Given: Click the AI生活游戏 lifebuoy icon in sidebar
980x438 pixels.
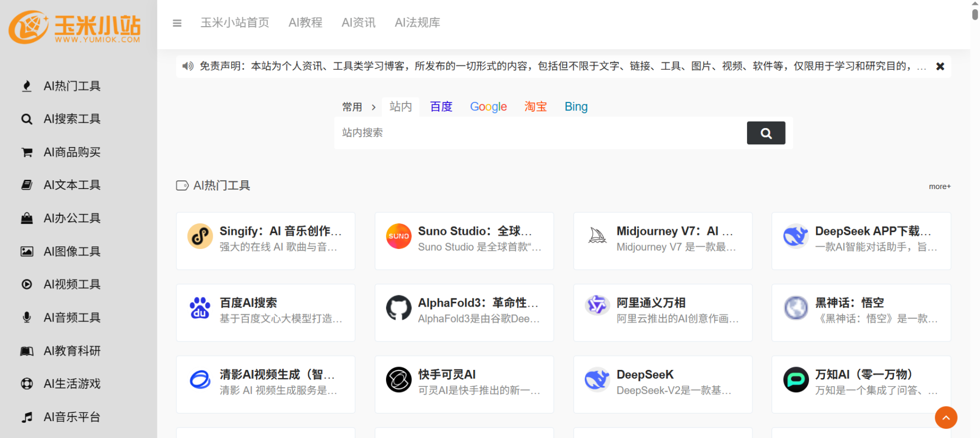Looking at the screenshot, I should [27, 384].
